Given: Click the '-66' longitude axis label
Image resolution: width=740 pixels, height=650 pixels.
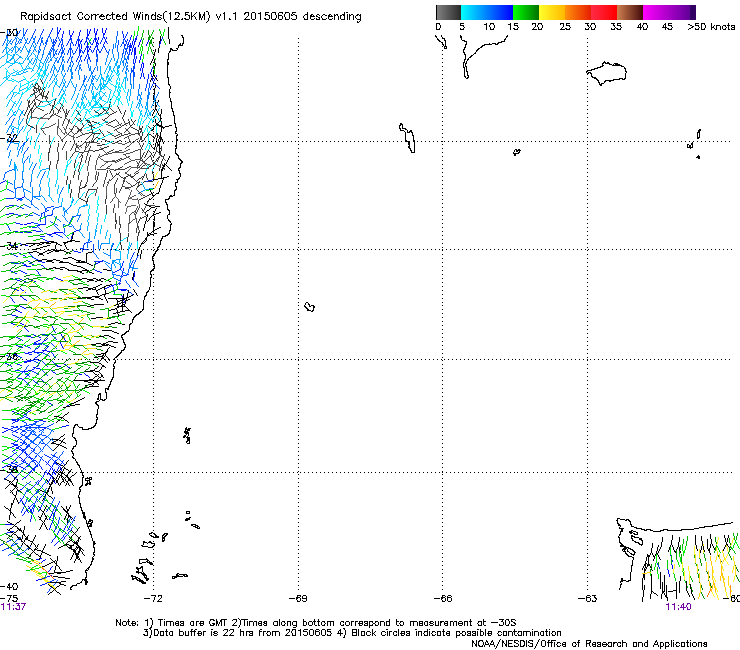Looking at the screenshot, I should [x=443, y=599].
